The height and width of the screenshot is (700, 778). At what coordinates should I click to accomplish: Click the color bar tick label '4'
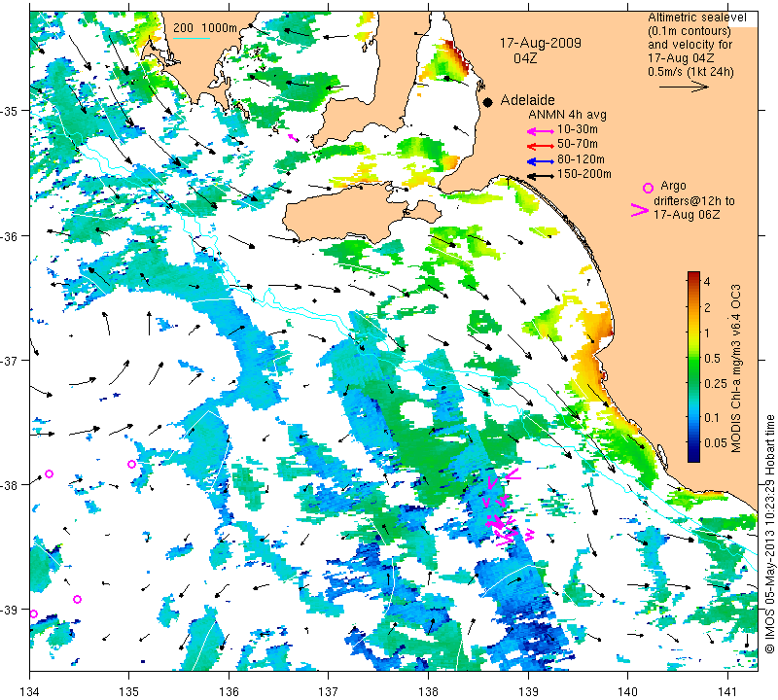(707, 282)
